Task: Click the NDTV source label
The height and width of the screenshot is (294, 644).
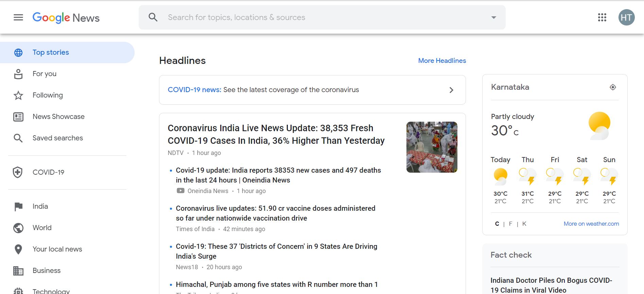Action: (176, 153)
